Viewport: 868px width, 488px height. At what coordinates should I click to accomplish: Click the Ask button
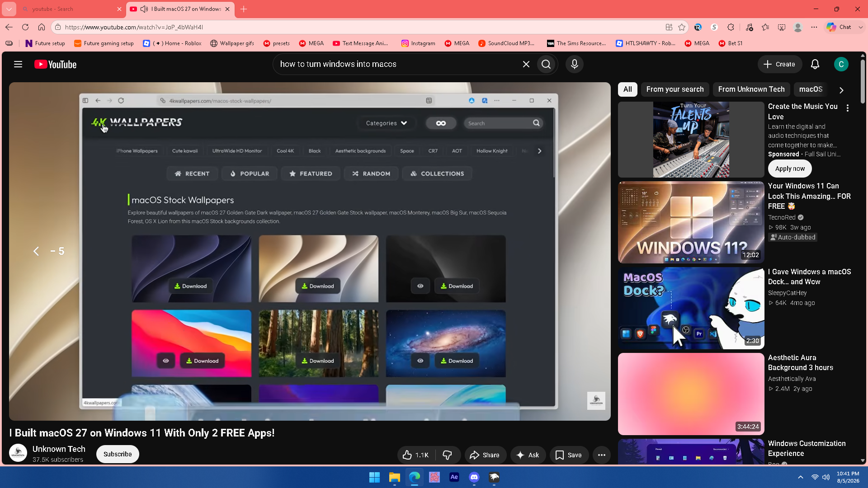click(528, 455)
